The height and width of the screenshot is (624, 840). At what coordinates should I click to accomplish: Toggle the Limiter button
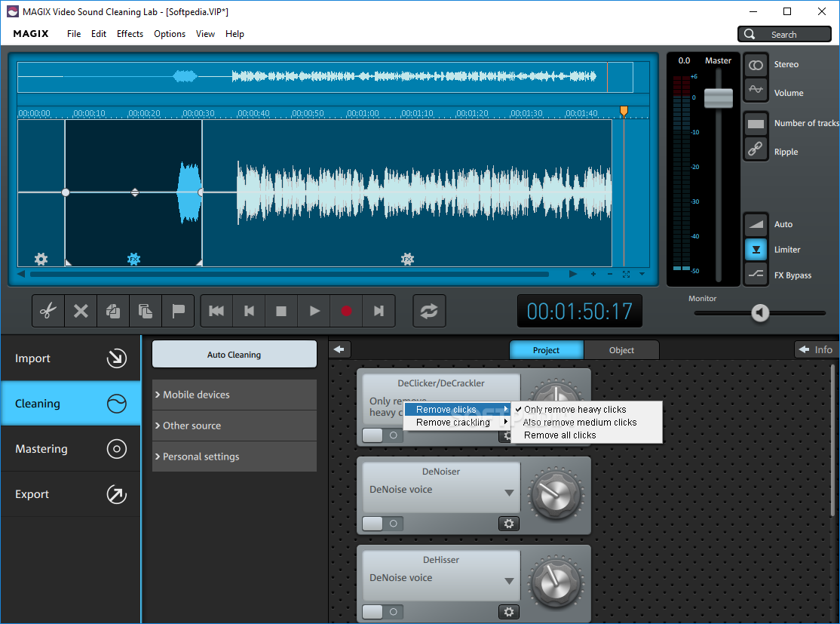click(756, 249)
